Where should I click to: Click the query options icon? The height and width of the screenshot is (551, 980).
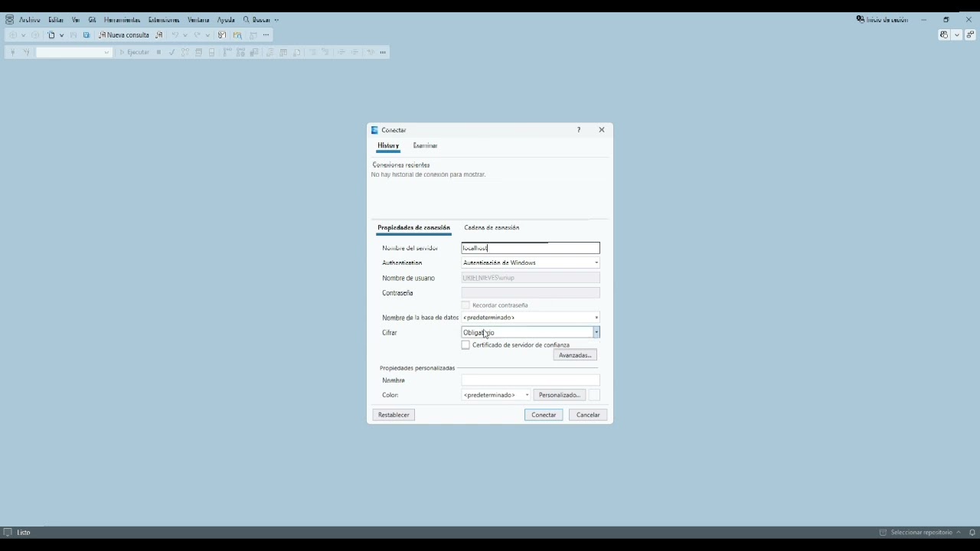pos(199,52)
